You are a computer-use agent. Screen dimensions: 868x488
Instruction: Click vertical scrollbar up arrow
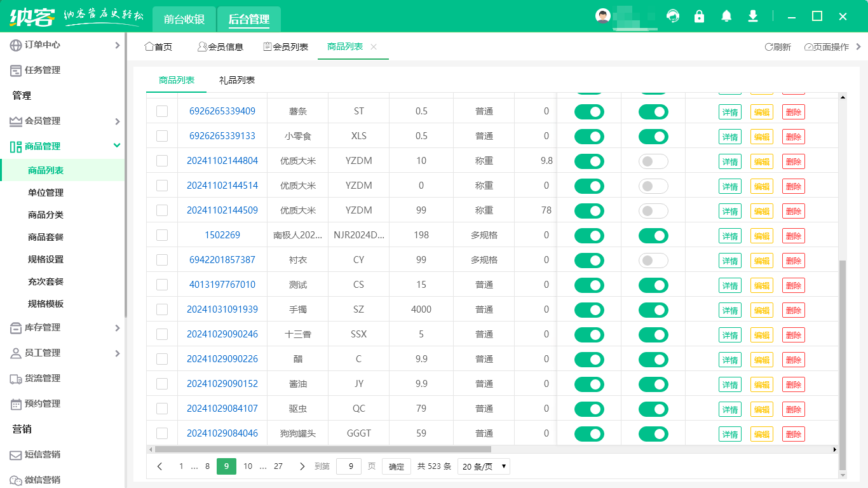843,97
